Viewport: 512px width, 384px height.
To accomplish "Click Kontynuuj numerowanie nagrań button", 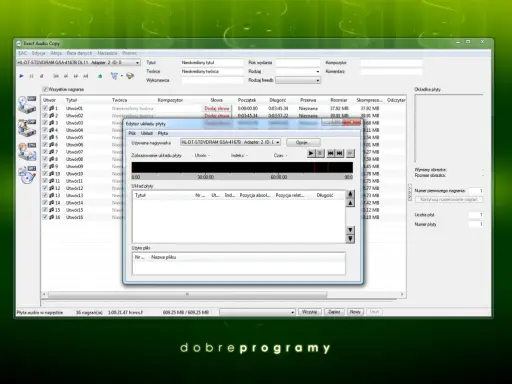I will point(449,200).
